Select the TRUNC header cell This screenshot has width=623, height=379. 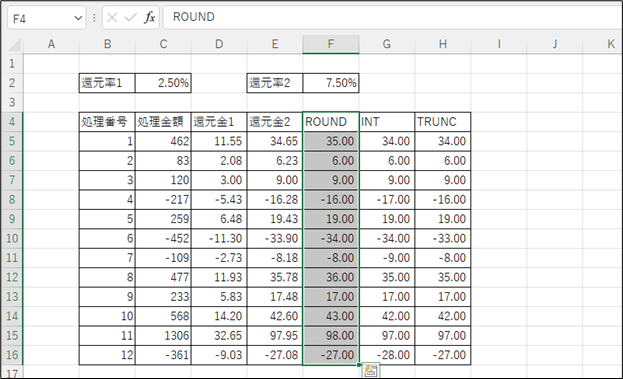pos(443,122)
